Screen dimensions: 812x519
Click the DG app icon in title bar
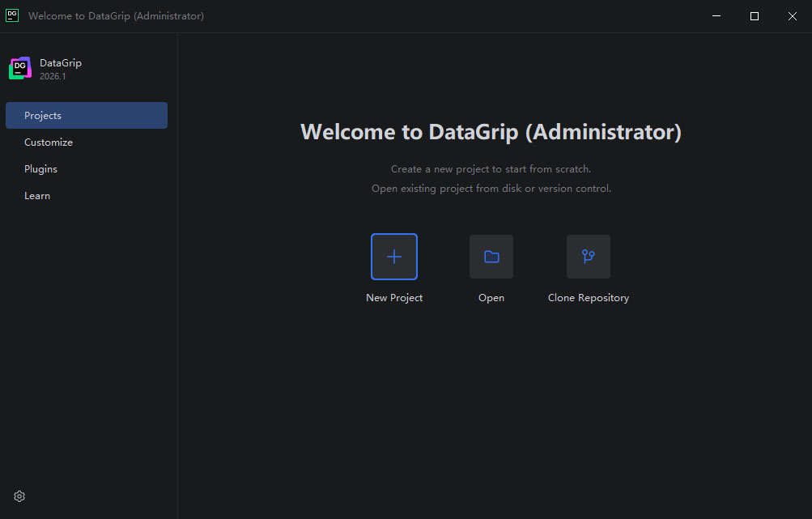(12, 15)
